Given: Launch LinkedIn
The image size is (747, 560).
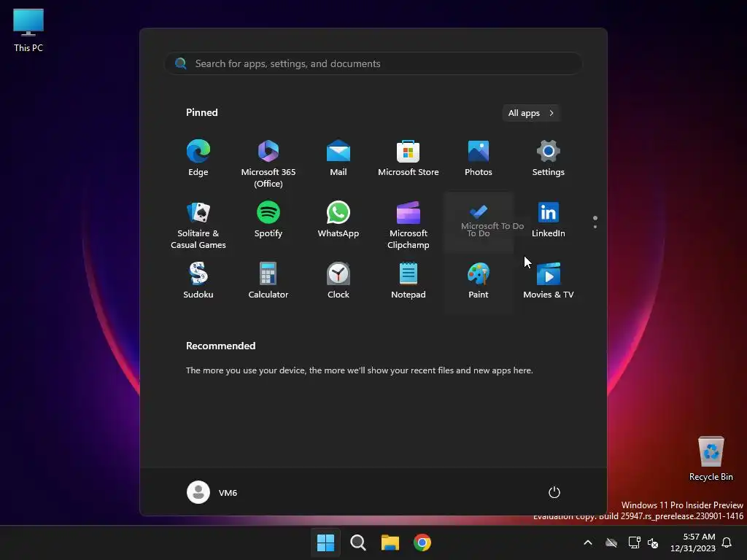Looking at the screenshot, I should [549, 219].
